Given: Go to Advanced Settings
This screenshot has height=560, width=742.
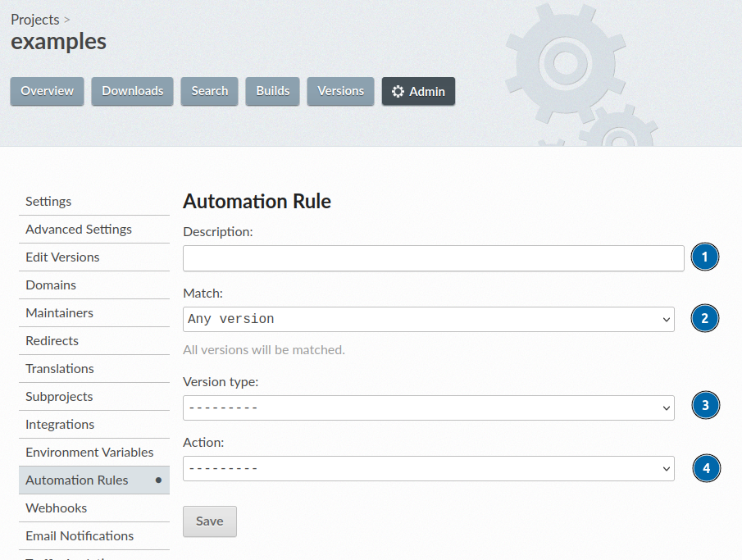Looking at the screenshot, I should (78, 229).
